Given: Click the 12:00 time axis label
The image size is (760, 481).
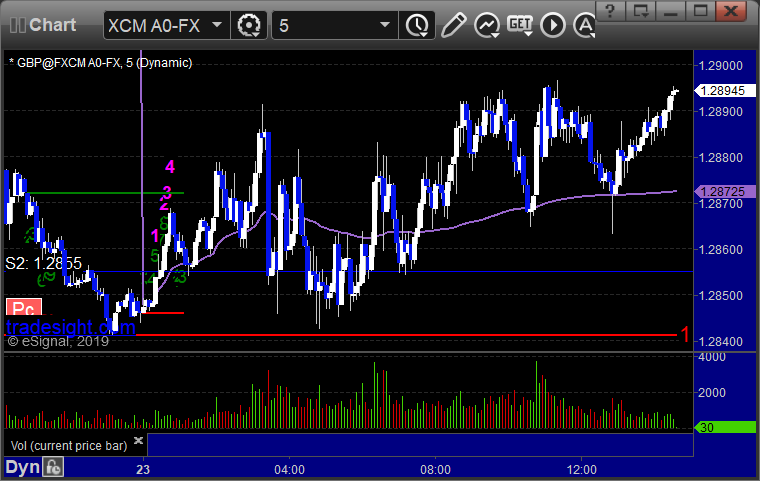Looking at the screenshot, I should pyautogui.click(x=582, y=470).
